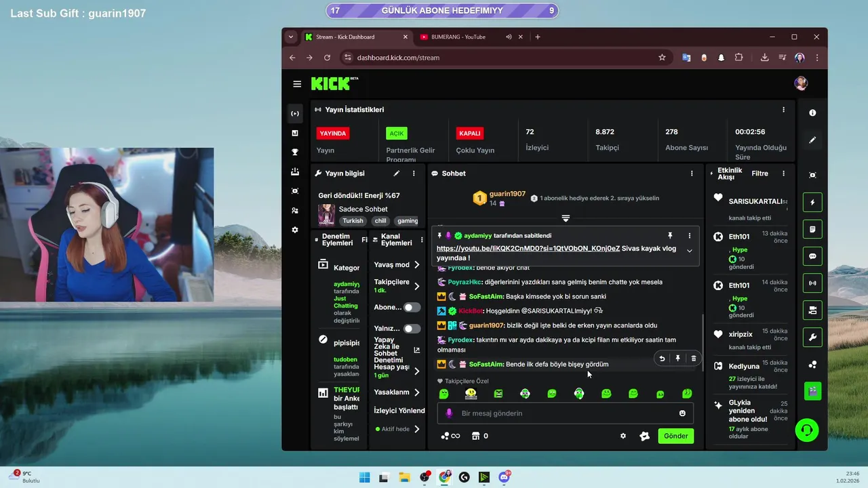Toggle the Abone-only chat switch
This screenshot has height=488, width=868.
coord(412,307)
